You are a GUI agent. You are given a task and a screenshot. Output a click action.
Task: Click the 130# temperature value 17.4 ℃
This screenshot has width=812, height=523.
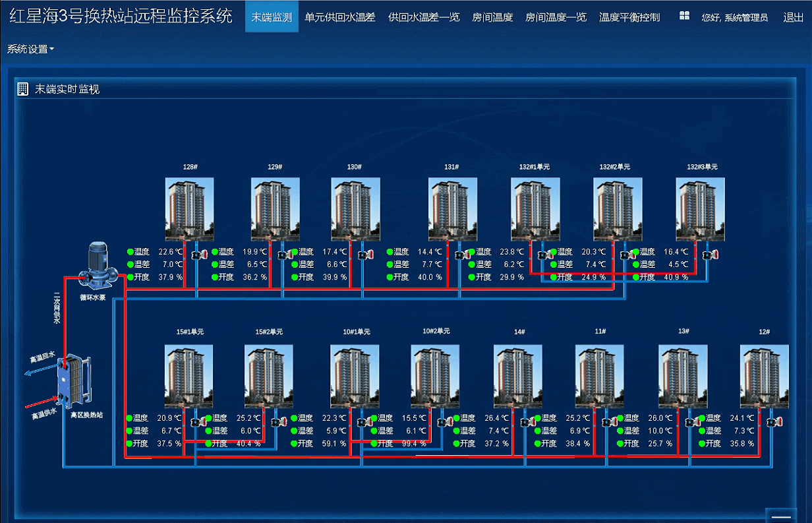pos(335,251)
